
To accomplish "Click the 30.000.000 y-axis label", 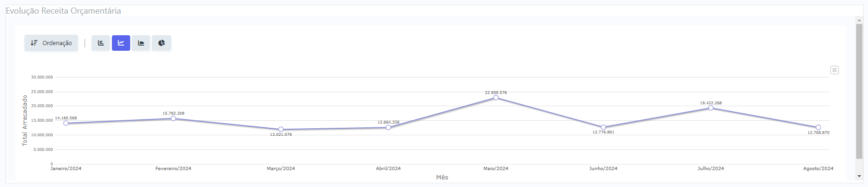I will coord(42,77).
